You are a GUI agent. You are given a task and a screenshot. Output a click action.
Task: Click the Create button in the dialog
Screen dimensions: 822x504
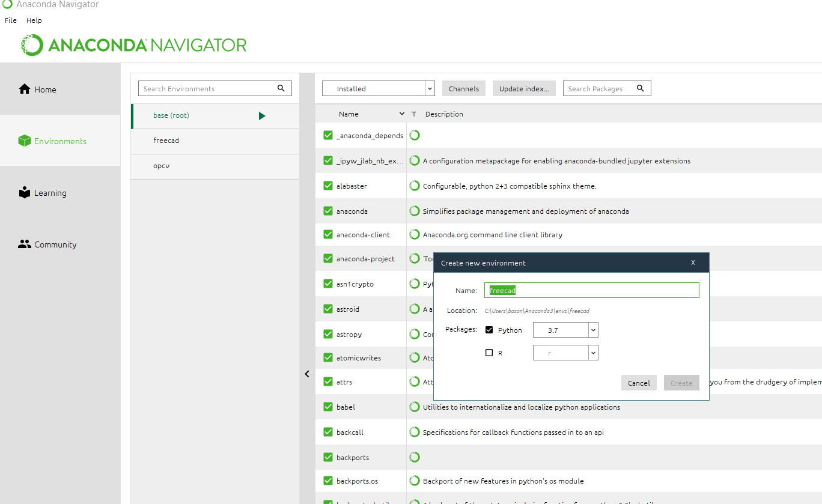[x=681, y=383]
